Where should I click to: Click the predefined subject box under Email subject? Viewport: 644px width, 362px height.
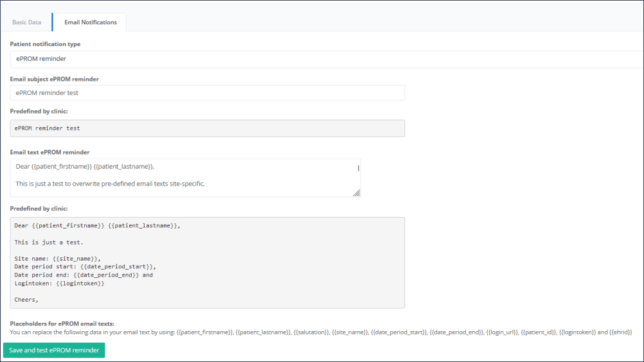207,128
